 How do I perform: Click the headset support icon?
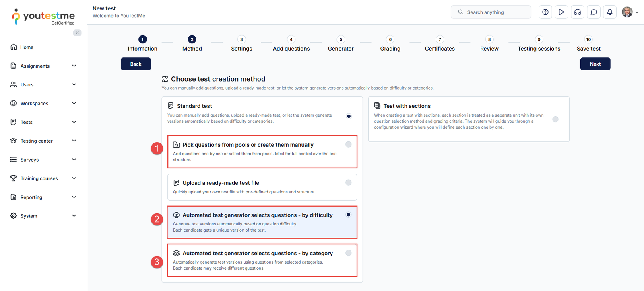(578, 12)
